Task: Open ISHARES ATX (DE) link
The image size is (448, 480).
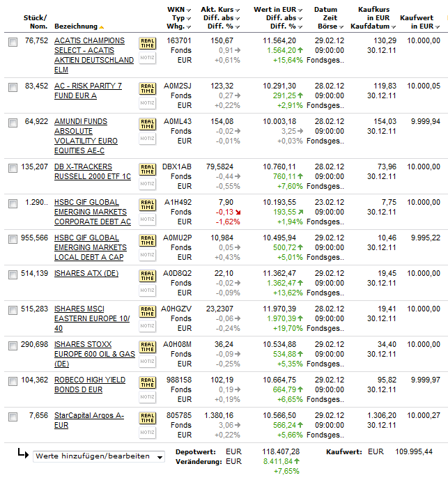Action: pos(86,273)
